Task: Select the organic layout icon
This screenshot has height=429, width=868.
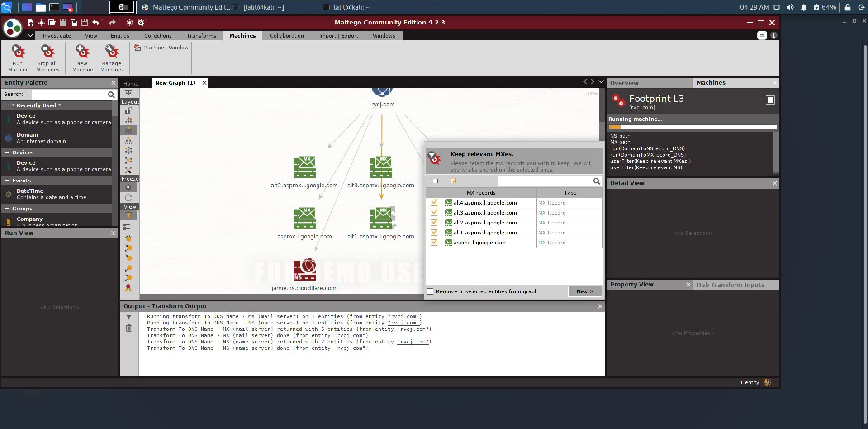Action: (128, 160)
